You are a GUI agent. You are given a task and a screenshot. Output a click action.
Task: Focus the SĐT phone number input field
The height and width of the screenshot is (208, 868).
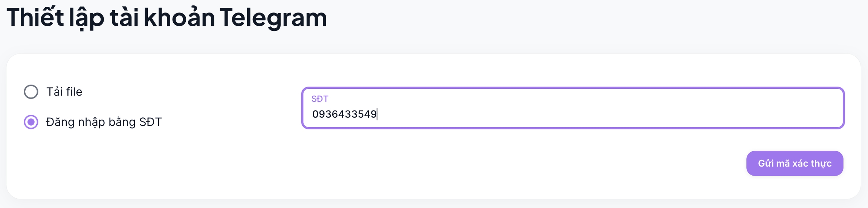click(x=573, y=114)
